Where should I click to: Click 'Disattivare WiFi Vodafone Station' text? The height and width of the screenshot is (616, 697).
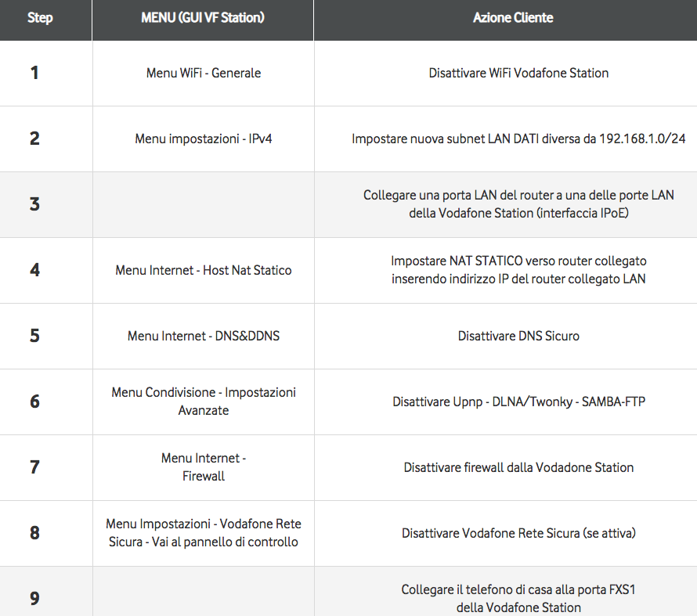pos(518,73)
